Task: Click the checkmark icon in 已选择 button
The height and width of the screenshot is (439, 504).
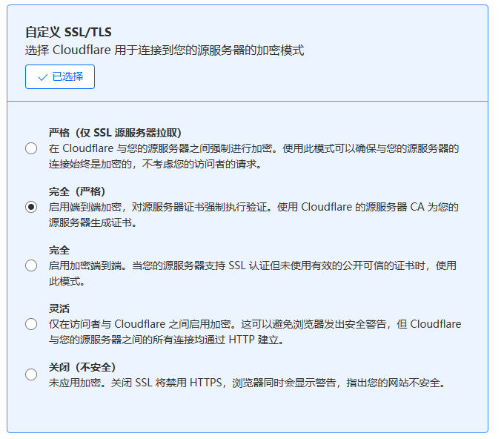Action: [x=42, y=77]
